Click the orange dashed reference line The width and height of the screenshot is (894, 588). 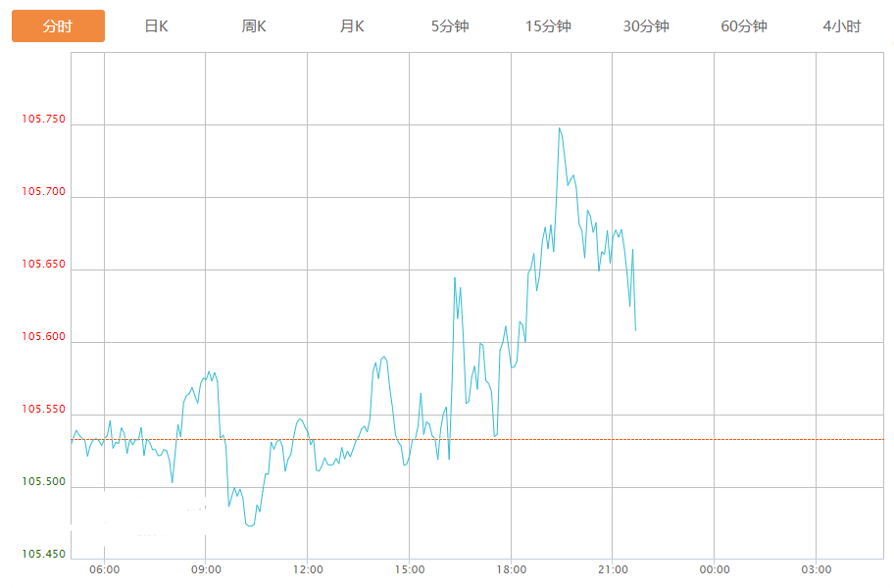point(765,440)
